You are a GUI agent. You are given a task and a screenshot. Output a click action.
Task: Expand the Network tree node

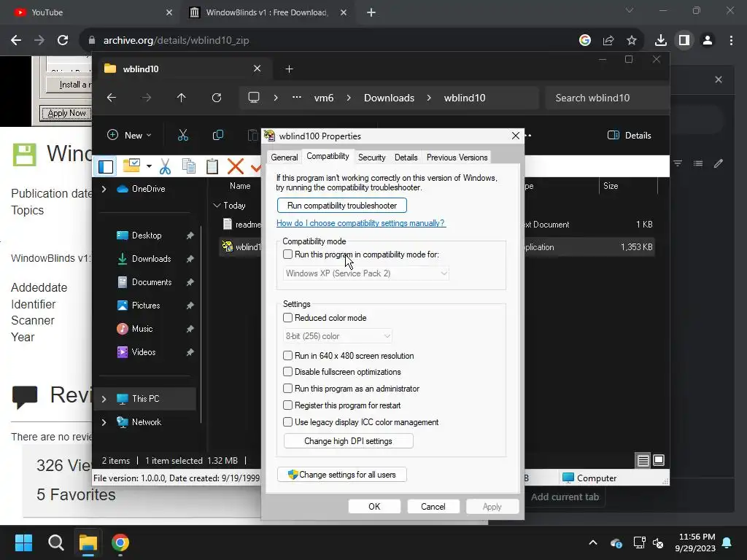pos(104,422)
